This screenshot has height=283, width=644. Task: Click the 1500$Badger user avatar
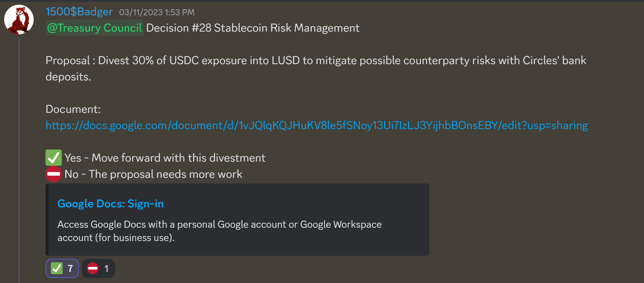tap(19, 19)
